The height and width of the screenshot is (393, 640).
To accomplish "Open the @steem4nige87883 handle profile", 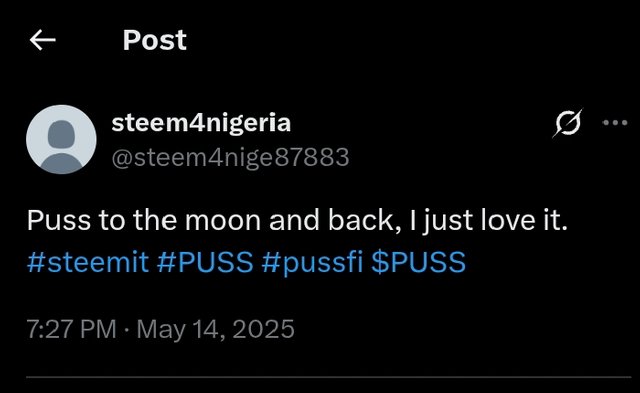I will [x=231, y=157].
